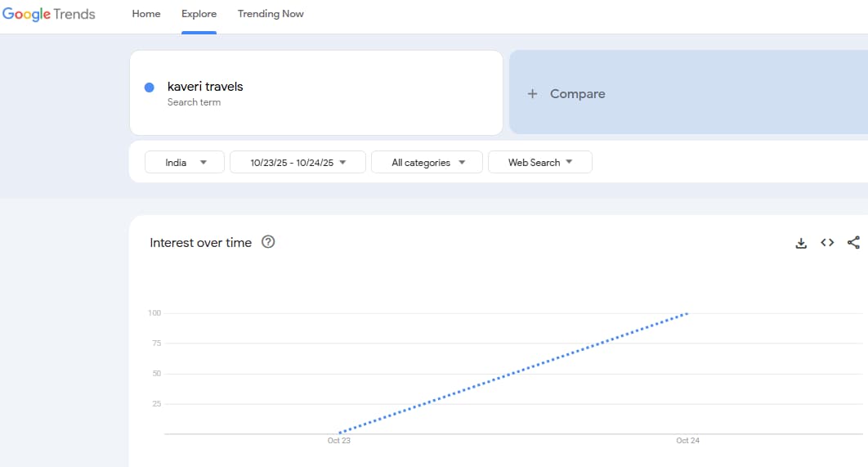
Task: Click the Oct 24 axis label
Action: (687, 440)
